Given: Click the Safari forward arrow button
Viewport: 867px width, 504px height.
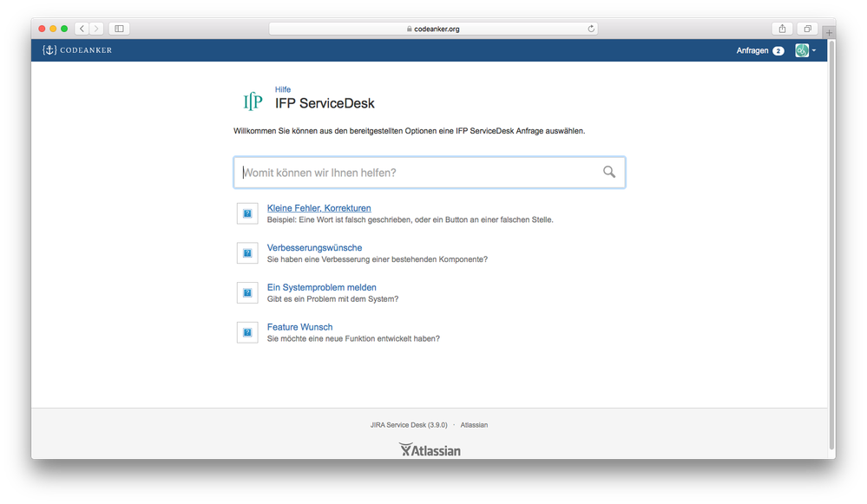Looking at the screenshot, I should (x=96, y=29).
